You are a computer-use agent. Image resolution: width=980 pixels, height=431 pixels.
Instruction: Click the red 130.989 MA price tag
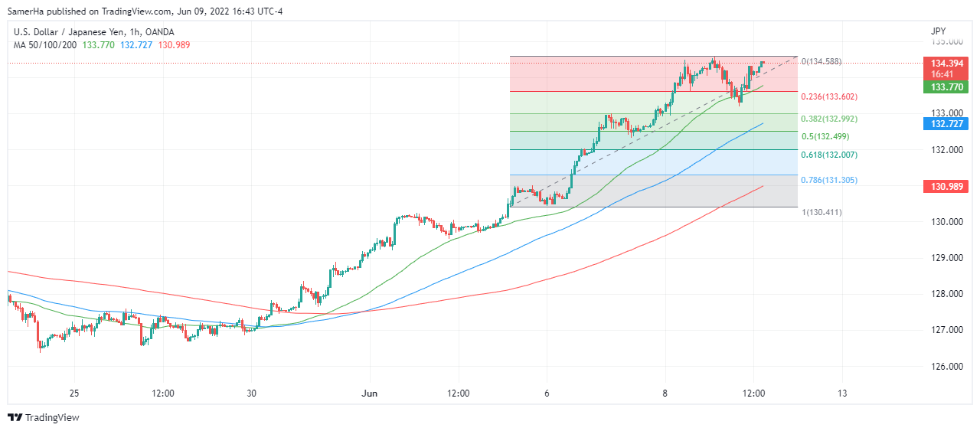pos(946,186)
